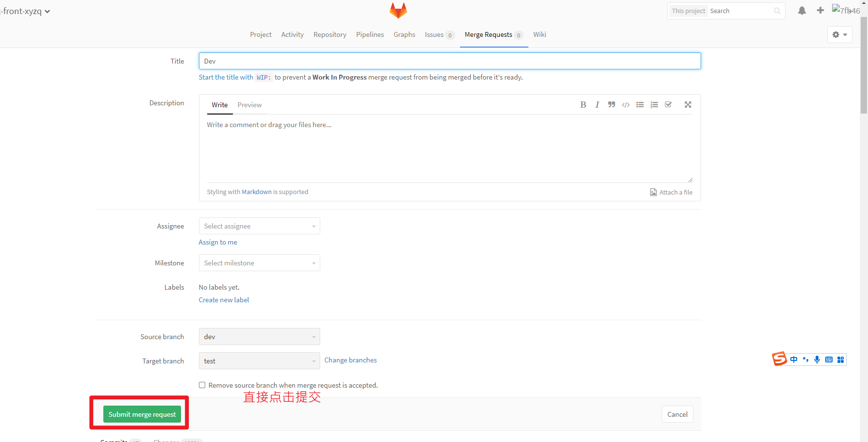Insert a task list checkbox item
The height and width of the screenshot is (442, 868).
(x=669, y=104)
